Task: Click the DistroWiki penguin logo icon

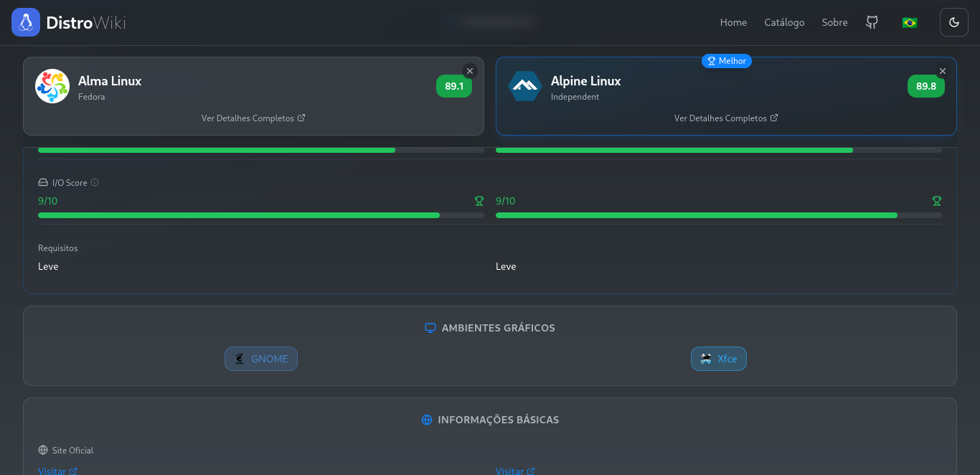Action: pyautogui.click(x=26, y=22)
